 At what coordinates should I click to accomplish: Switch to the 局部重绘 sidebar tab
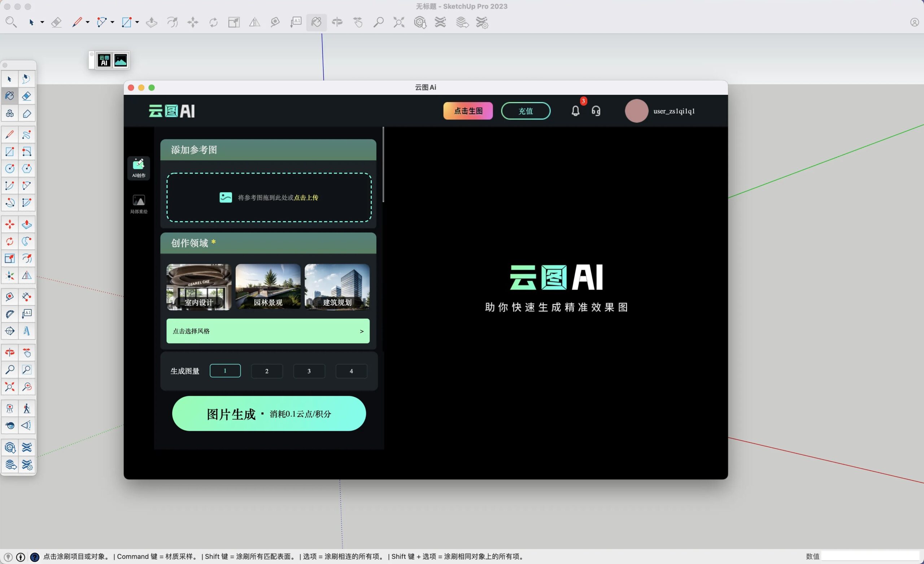(x=139, y=204)
